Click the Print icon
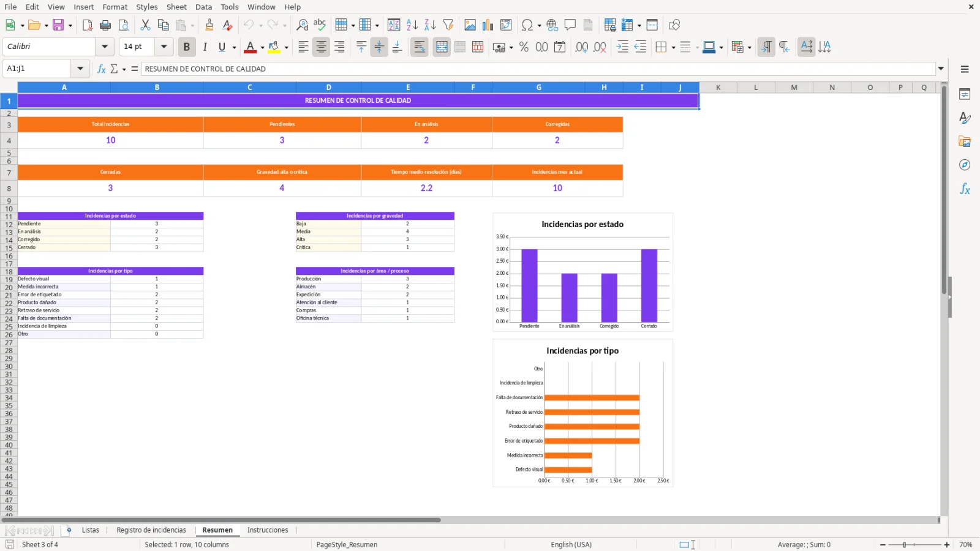Viewport: 980px width, 551px height. 105,25
